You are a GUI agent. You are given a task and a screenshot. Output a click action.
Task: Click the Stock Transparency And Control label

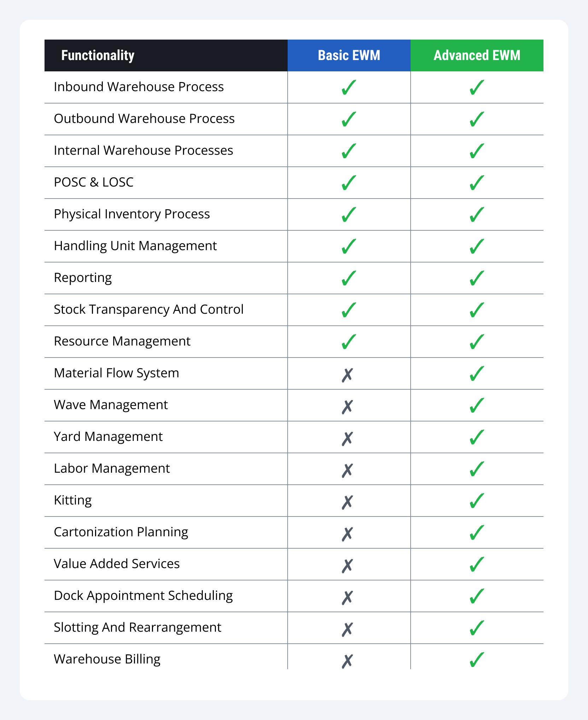point(149,309)
